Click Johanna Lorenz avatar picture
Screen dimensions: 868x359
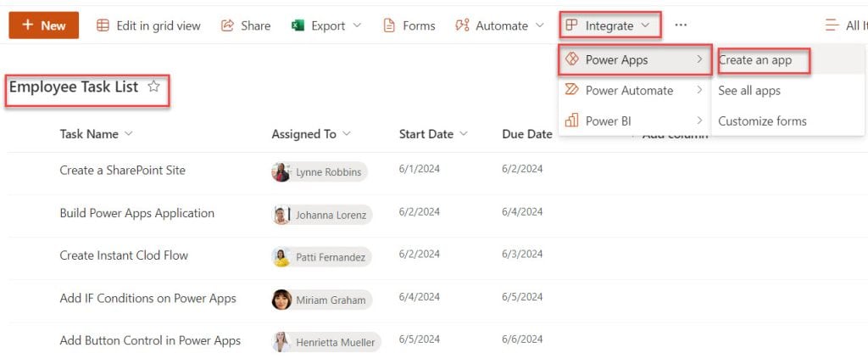[x=281, y=215]
